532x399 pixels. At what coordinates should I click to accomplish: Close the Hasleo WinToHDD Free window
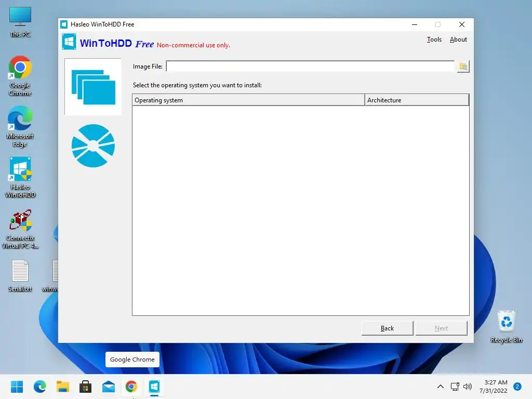click(x=461, y=24)
